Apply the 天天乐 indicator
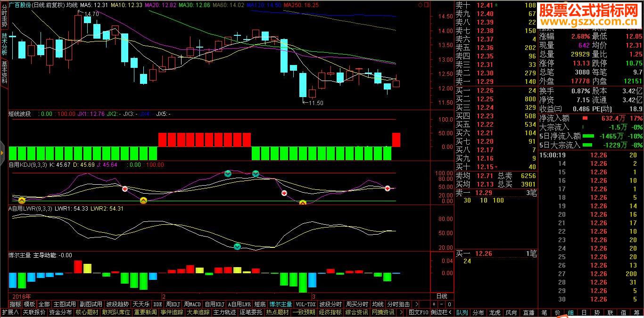 (140, 304)
